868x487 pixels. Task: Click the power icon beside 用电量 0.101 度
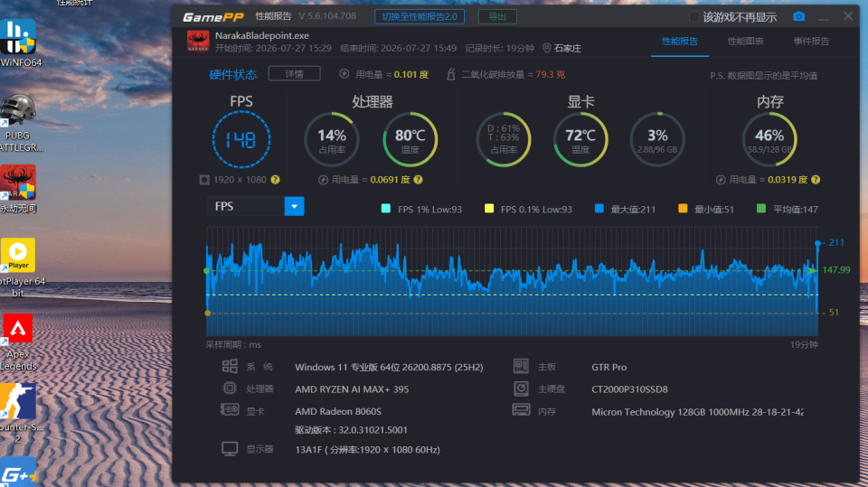point(344,73)
